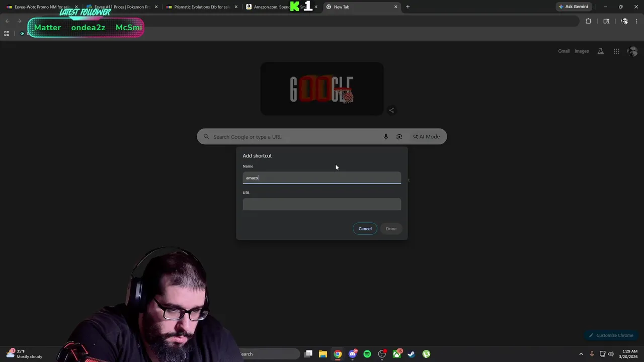The image size is (644, 362).
Task: Click the browser forward arrow
Action: pyautogui.click(x=19, y=21)
